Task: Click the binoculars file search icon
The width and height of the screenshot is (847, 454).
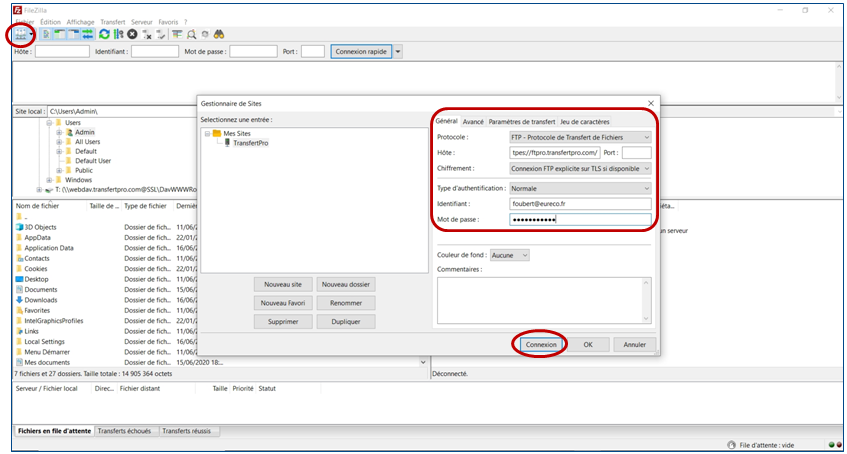Action: [219, 34]
